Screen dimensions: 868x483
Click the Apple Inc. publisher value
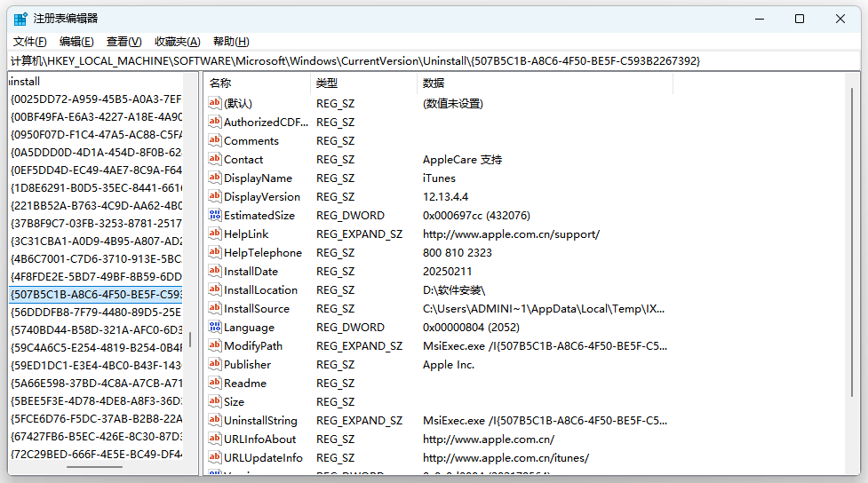[449, 365]
